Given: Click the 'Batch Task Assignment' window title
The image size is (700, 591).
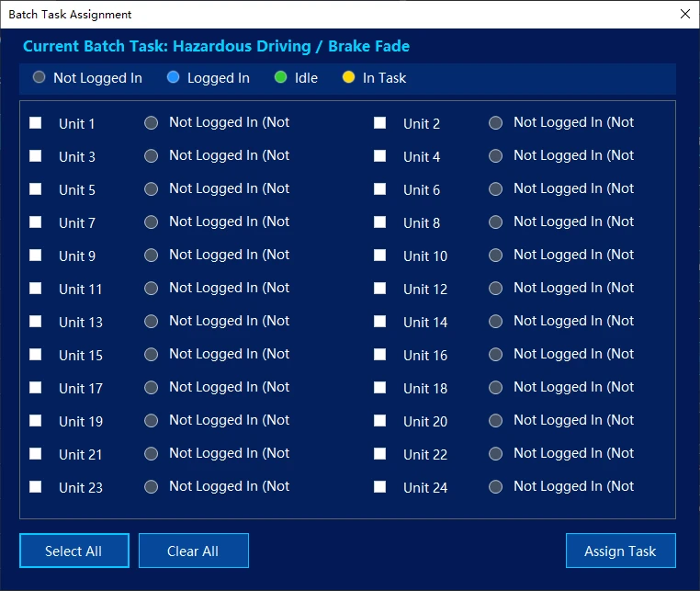Looking at the screenshot, I should 70,15.
